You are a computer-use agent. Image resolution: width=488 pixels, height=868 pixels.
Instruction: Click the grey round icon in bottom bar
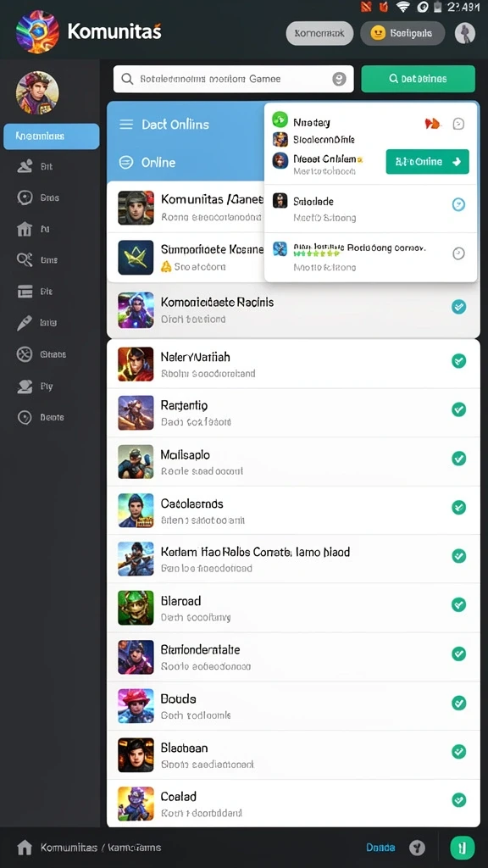tap(417, 847)
